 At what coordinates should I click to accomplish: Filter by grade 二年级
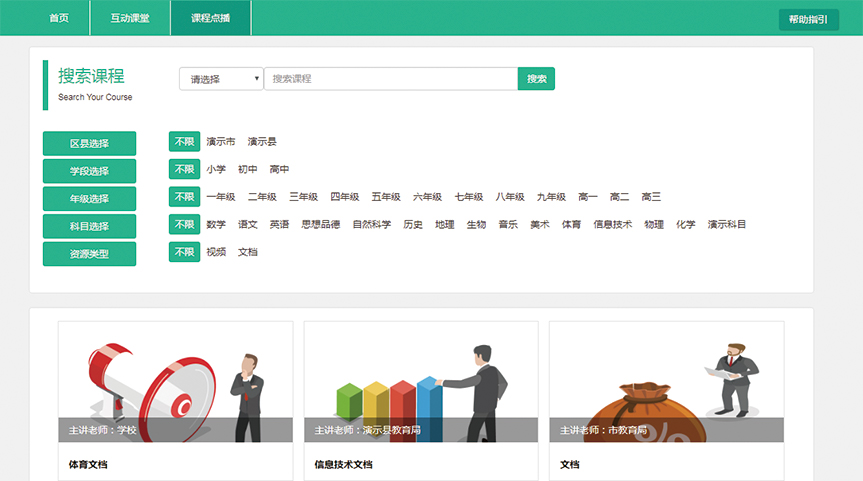(262, 196)
